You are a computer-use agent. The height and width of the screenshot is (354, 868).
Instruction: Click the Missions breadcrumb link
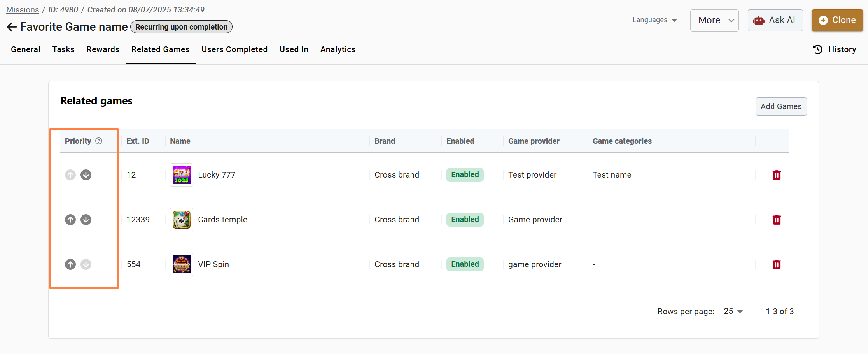click(x=23, y=10)
